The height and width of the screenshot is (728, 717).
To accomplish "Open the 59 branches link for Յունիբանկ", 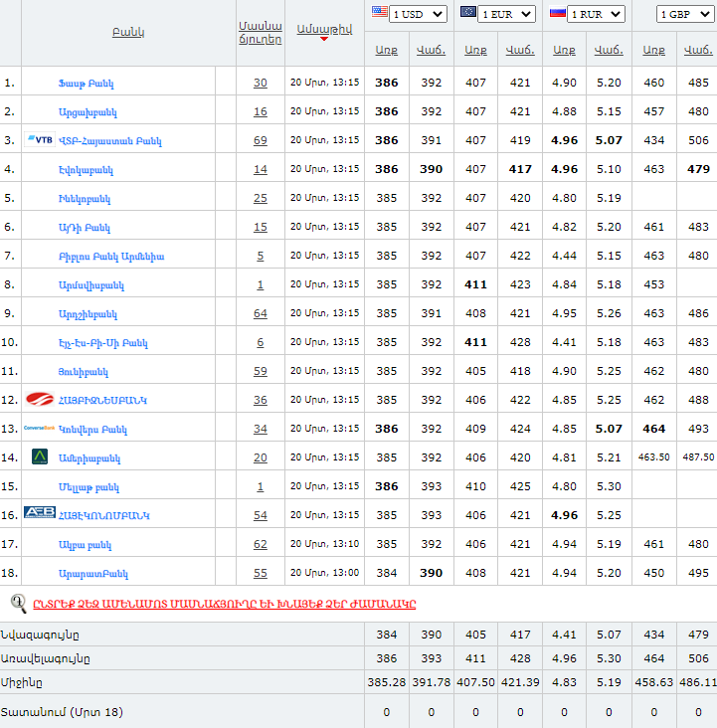I will (261, 371).
